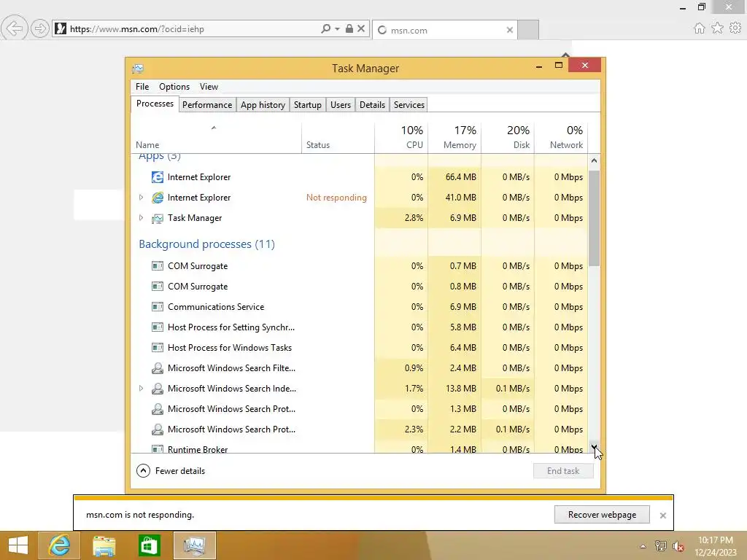747x560 pixels.
Task: Click the process list scrollbar down arrow
Action: (x=594, y=447)
